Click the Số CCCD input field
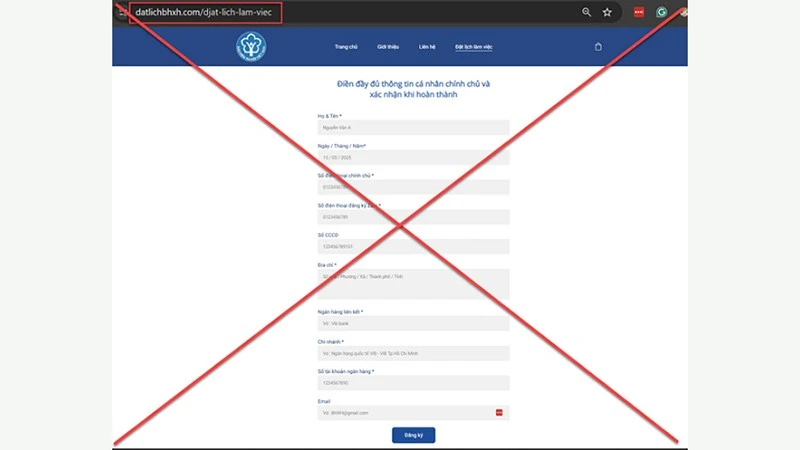This screenshot has width=800, height=450. pyautogui.click(x=413, y=246)
